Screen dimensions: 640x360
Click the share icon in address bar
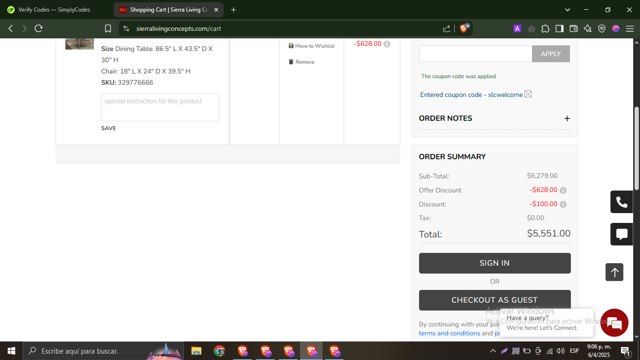tap(446, 29)
